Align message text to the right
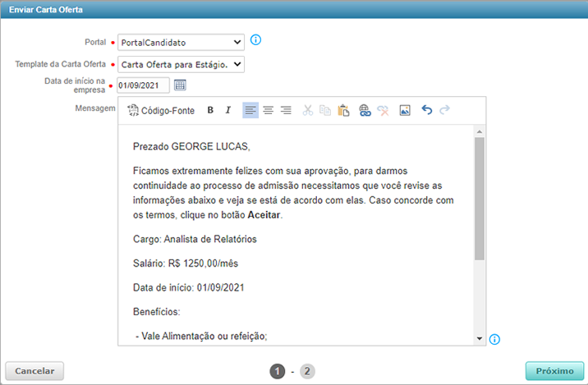 pos(286,110)
